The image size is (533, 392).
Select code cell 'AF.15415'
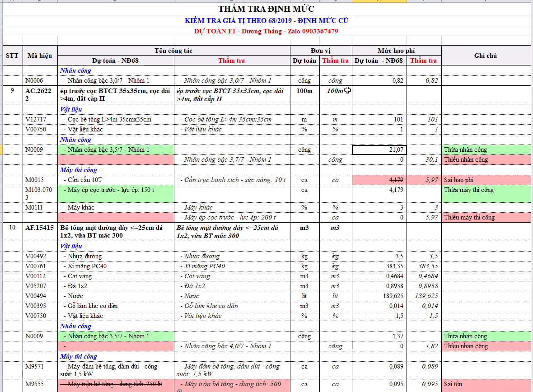click(x=39, y=232)
